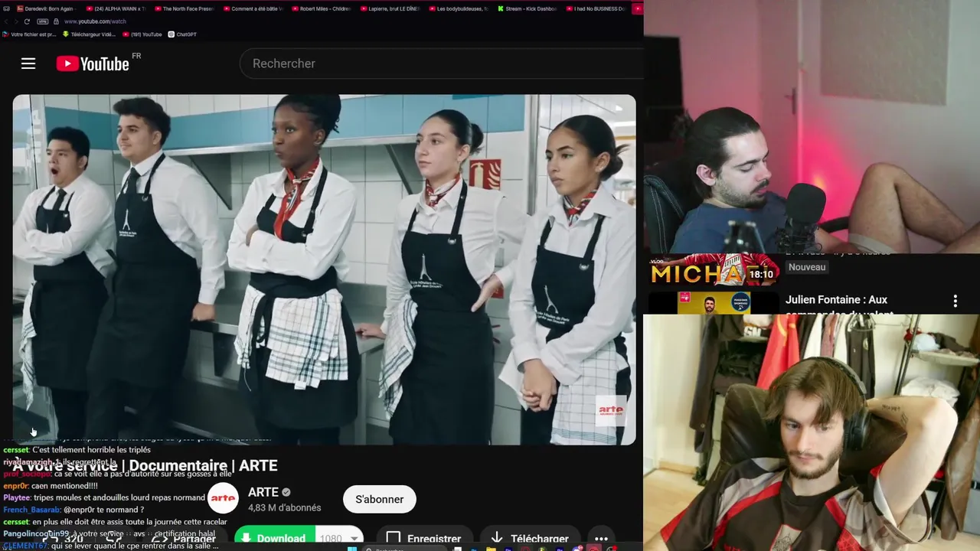The image size is (980, 551).
Task: Click the 4,83 M d'abonnés text
Action: tap(285, 507)
